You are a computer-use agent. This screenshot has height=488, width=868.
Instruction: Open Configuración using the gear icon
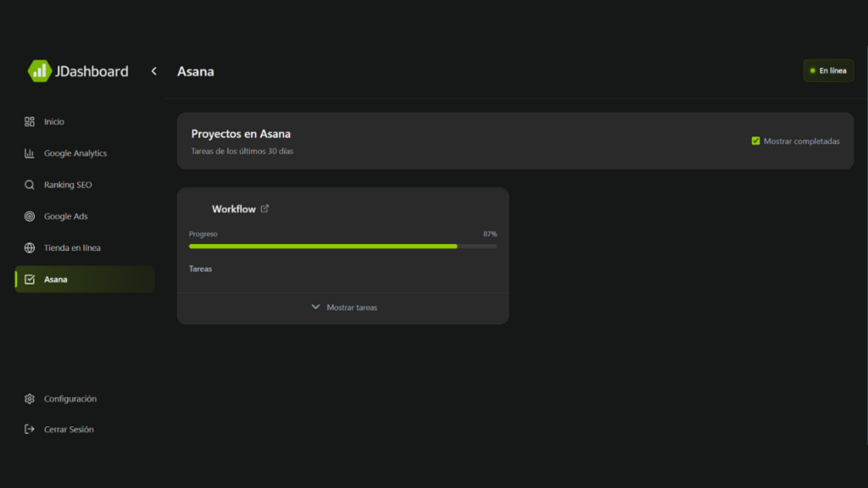[x=30, y=399]
